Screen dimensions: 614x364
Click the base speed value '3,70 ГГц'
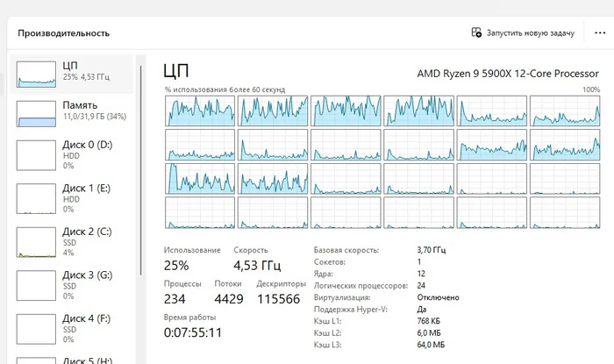[x=432, y=250]
